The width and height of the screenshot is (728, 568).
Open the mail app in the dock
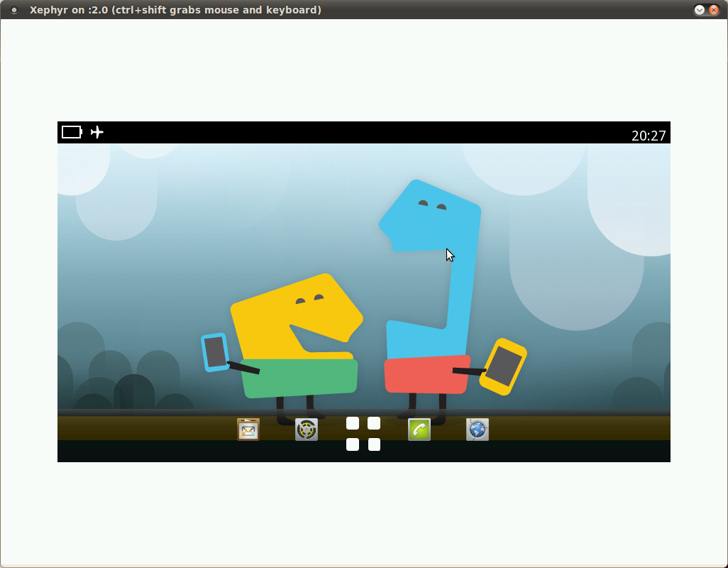click(x=248, y=430)
